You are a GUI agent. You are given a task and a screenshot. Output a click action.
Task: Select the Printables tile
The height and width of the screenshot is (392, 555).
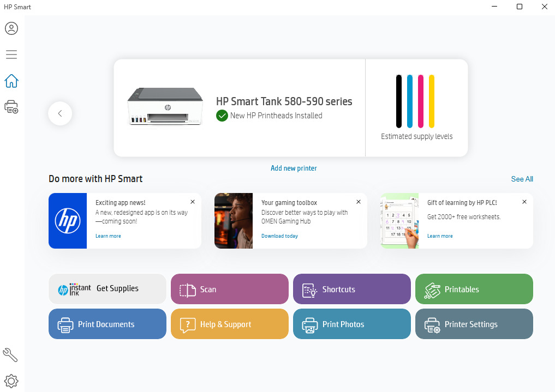click(474, 289)
